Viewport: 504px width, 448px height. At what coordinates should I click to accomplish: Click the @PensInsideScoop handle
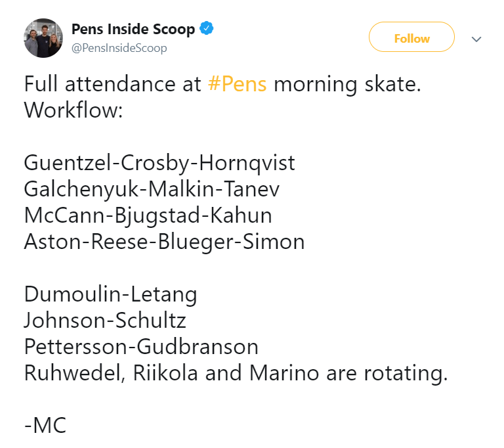[119, 48]
